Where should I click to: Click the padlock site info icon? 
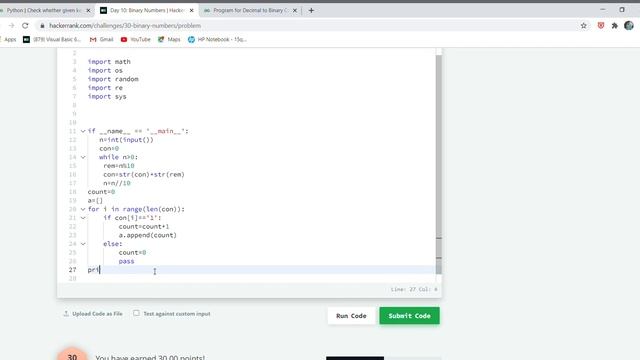pyautogui.click(x=42, y=26)
